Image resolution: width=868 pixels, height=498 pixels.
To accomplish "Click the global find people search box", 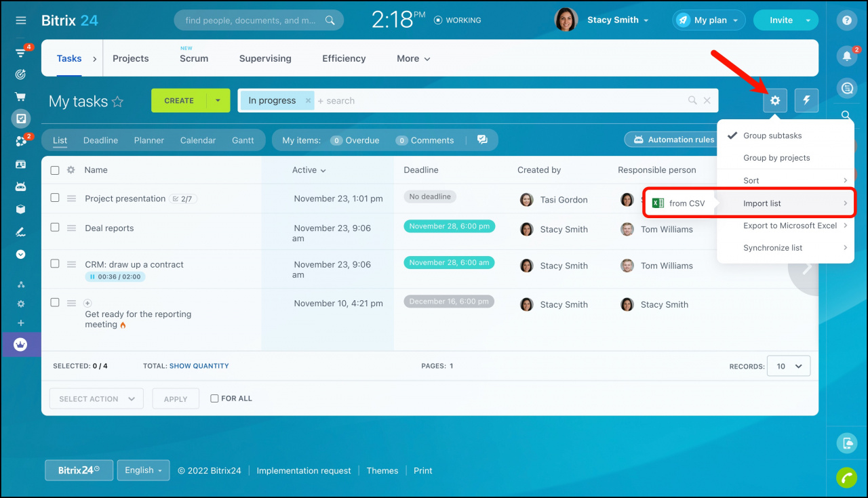I will pyautogui.click(x=259, y=20).
